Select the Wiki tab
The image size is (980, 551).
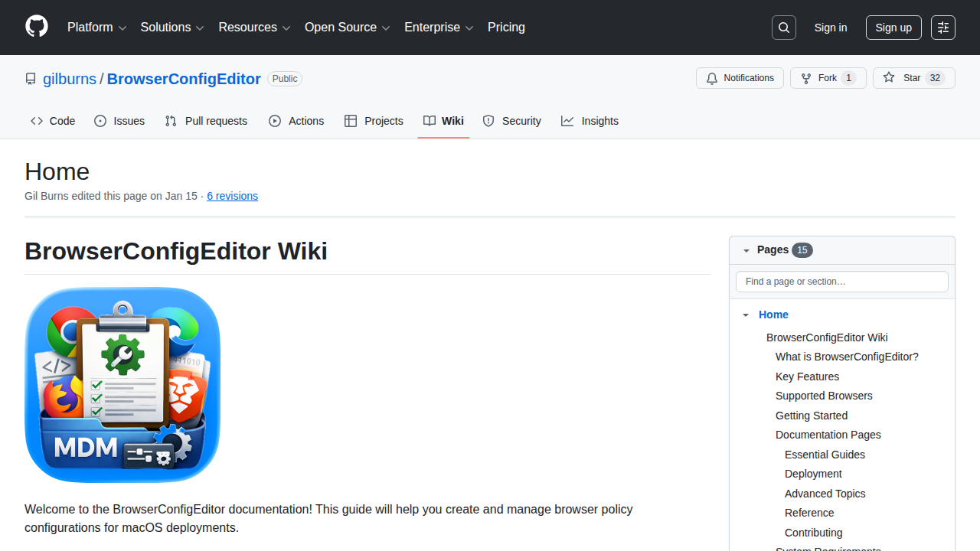443,121
